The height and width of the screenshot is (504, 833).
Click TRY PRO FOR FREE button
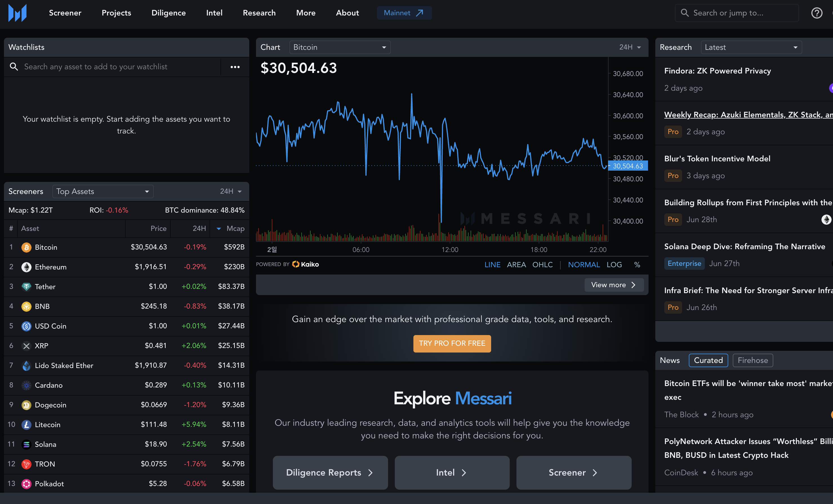tap(452, 344)
